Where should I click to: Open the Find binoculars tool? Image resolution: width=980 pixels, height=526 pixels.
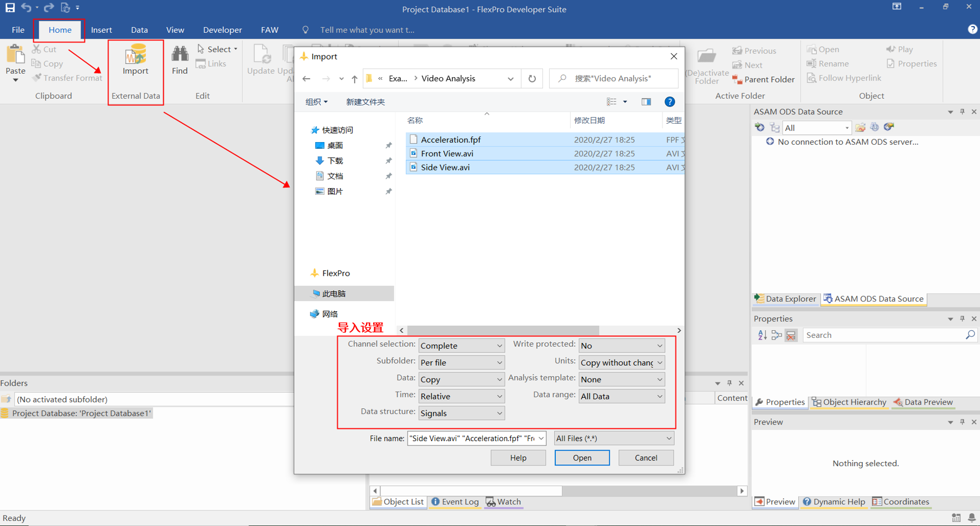pos(179,54)
